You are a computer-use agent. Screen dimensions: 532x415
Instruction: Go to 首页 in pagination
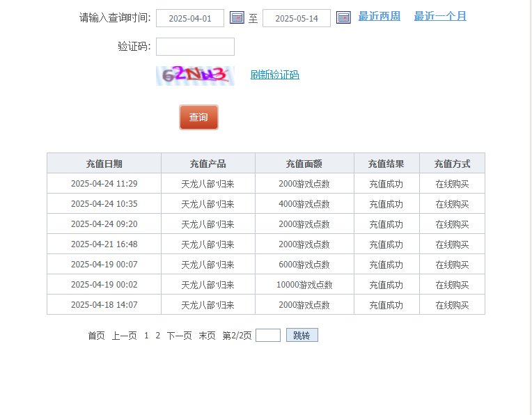click(x=96, y=336)
